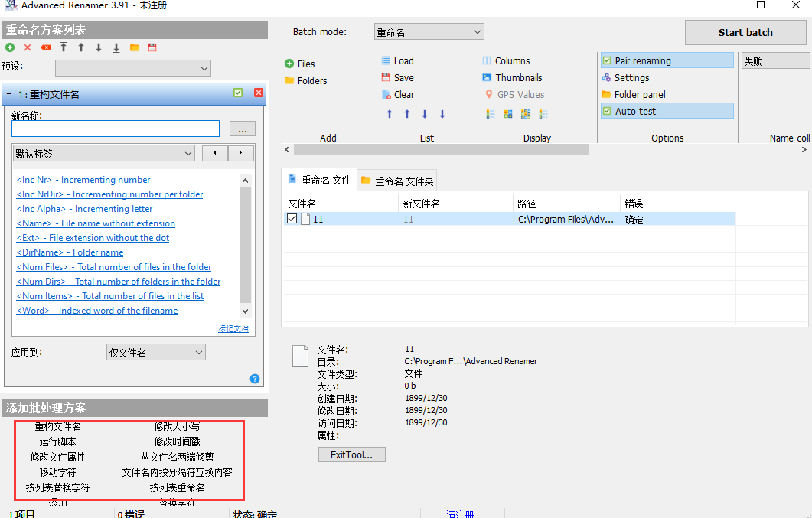Open the Batch mode dropdown
Screen dimensions: 812x518
tap(429, 31)
